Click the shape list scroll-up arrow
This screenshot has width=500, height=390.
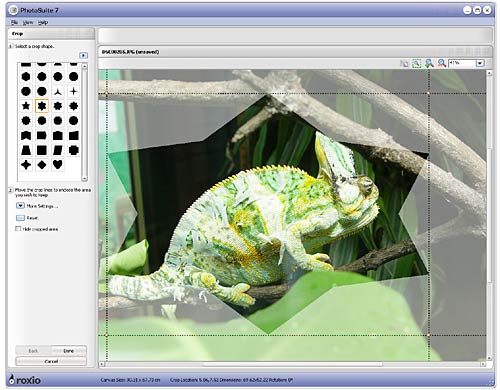click(85, 66)
